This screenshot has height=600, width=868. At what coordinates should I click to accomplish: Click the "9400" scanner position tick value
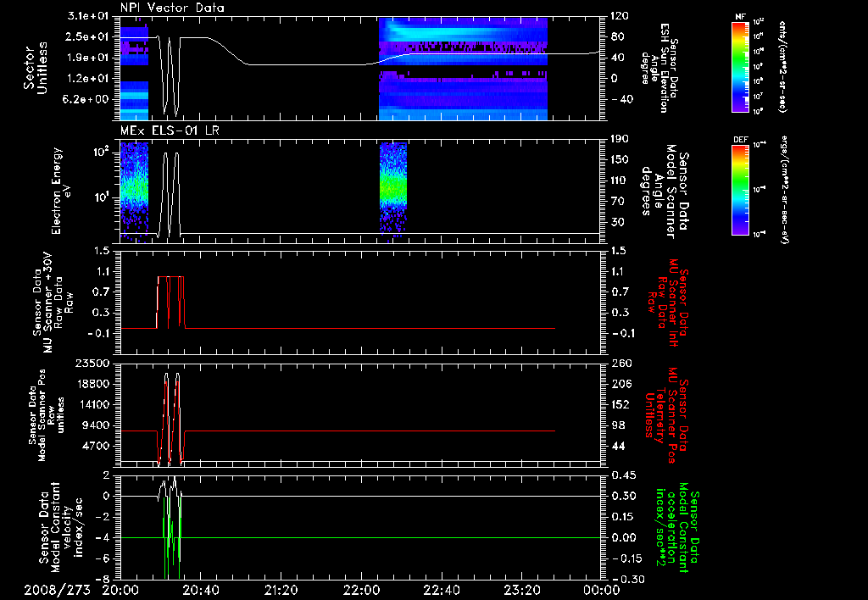coord(95,425)
